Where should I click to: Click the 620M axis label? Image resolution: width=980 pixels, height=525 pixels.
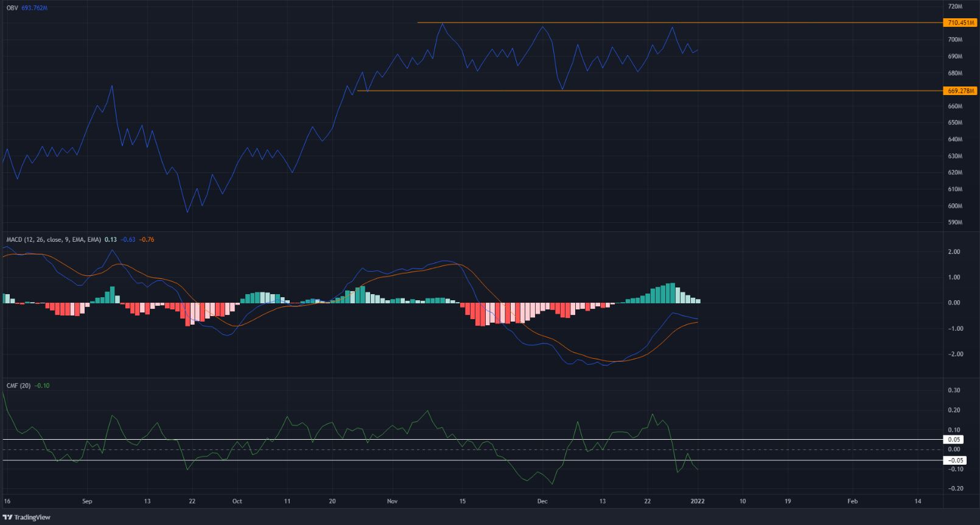click(x=955, y=173)
